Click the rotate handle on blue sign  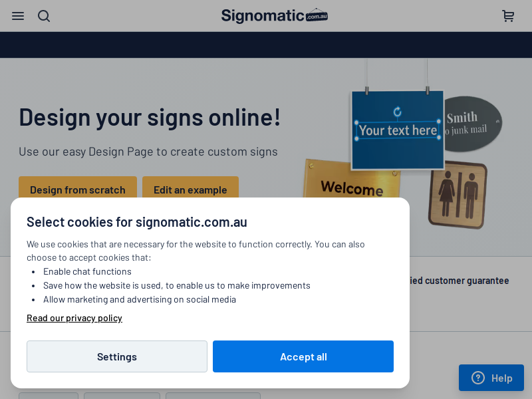pos(397,112)
